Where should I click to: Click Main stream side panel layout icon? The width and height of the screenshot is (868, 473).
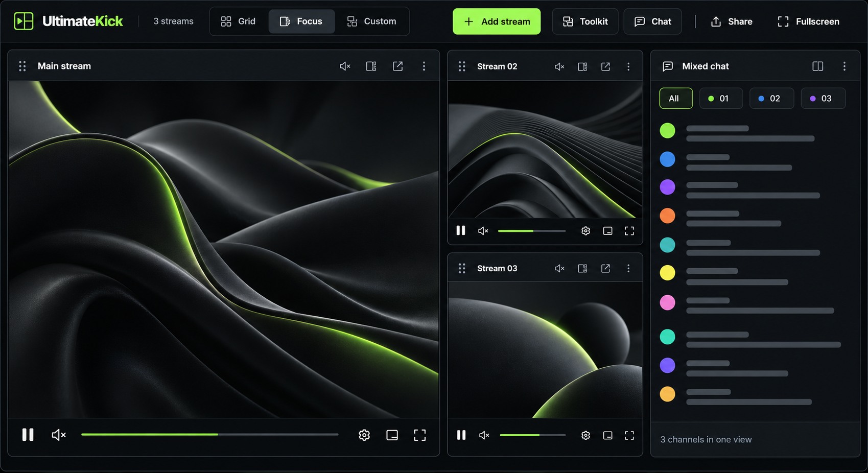pos(371,66)
